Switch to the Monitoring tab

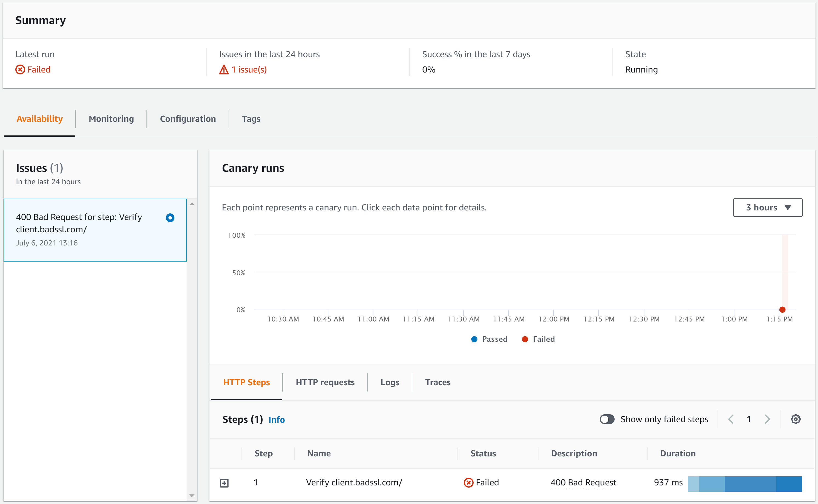pos(111,119)
